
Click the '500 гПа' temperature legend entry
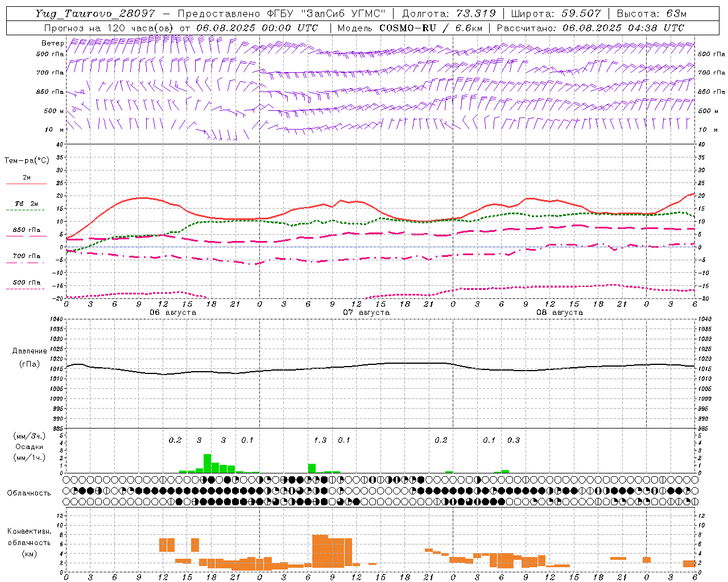pyautogui.click(x=26, y=282)
